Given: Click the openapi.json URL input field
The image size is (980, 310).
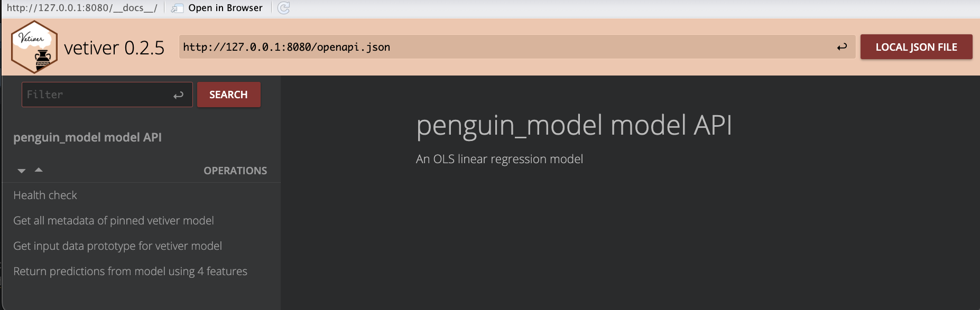Looking at the screenshot, I should pyautogui.click(x=517, y=47).
